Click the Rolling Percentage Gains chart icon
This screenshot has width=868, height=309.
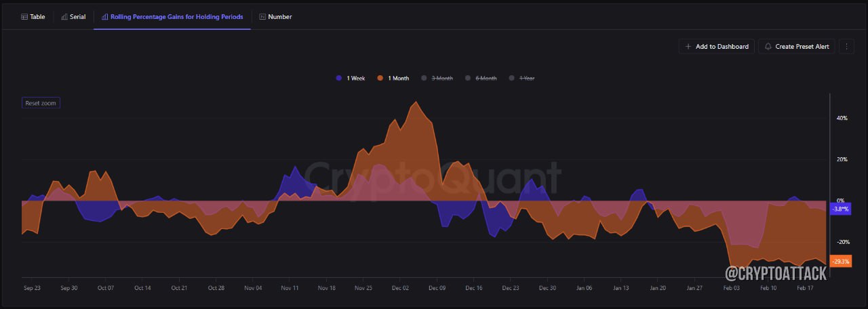(x=105, y=16)
